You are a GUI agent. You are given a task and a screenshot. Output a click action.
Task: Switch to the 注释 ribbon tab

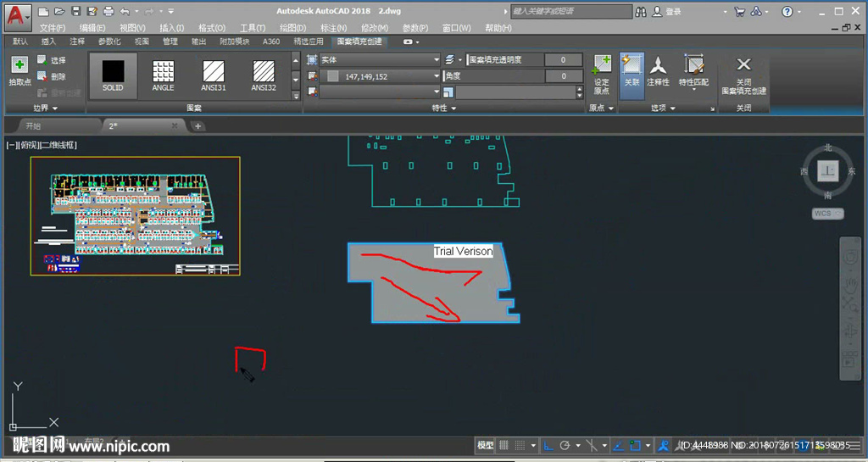(77, 42)
